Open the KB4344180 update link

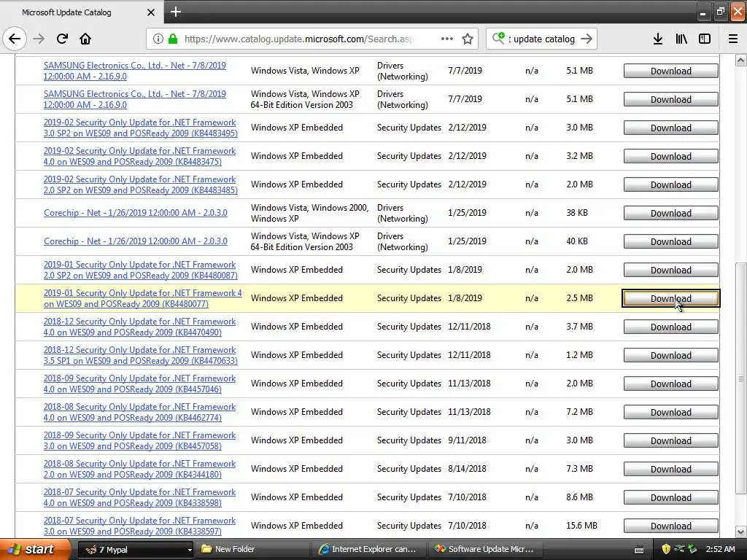coord(139,469)
